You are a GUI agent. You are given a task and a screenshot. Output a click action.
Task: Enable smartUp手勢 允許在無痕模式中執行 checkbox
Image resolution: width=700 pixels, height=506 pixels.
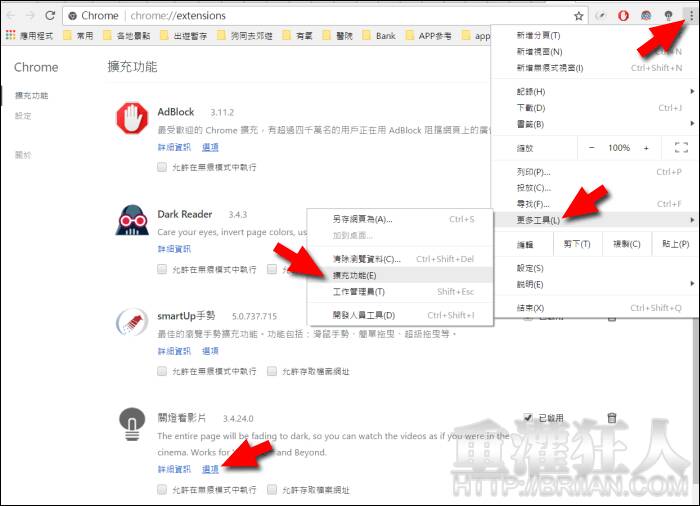162,371
